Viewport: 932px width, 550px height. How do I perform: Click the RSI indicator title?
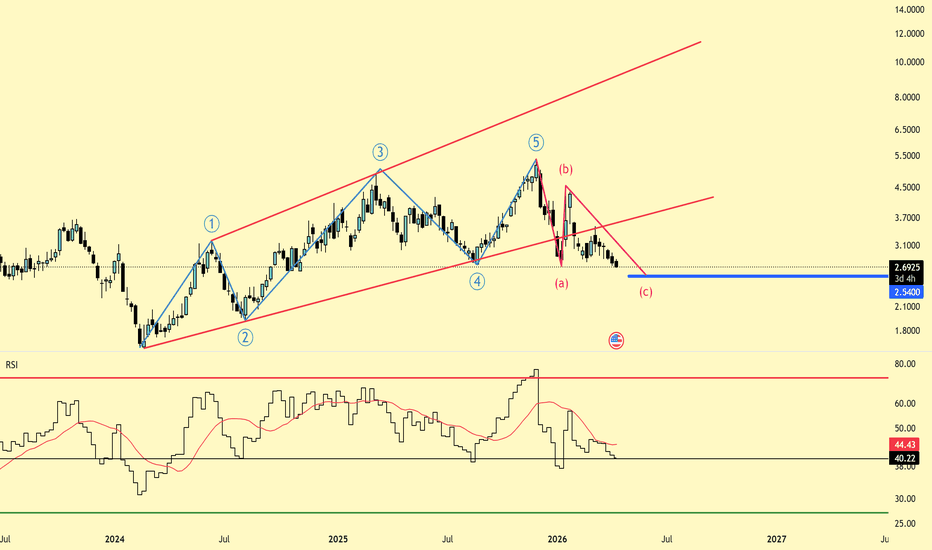[12, 365]
